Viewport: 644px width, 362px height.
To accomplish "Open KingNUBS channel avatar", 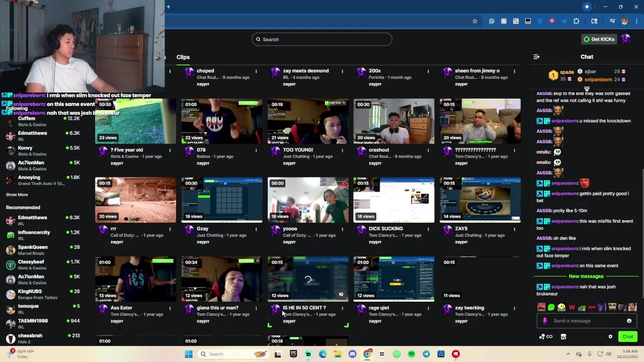I will [x=10, y=294].
